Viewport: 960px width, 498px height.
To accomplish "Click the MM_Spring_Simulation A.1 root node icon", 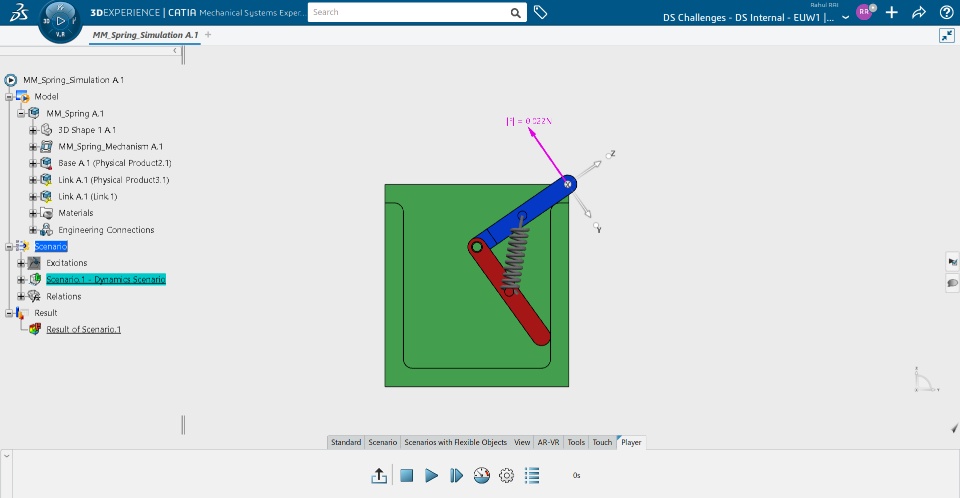I will [x=10, y=80].
